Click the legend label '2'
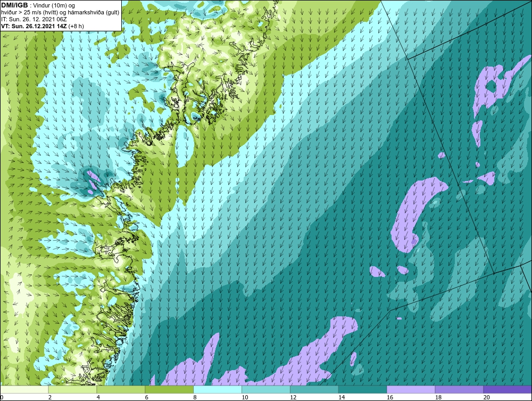Screen dimensions: 532x401 coord(50,397)
